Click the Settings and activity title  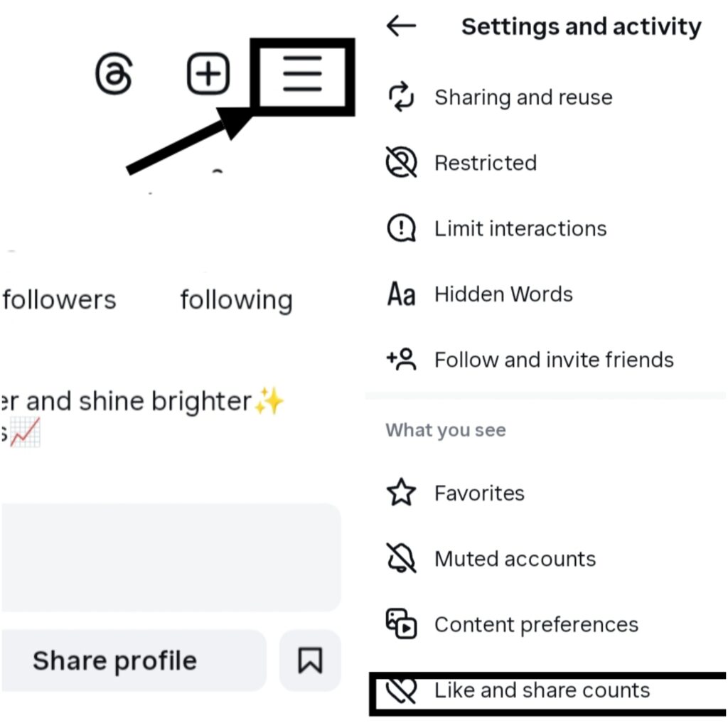pos(581,27)
